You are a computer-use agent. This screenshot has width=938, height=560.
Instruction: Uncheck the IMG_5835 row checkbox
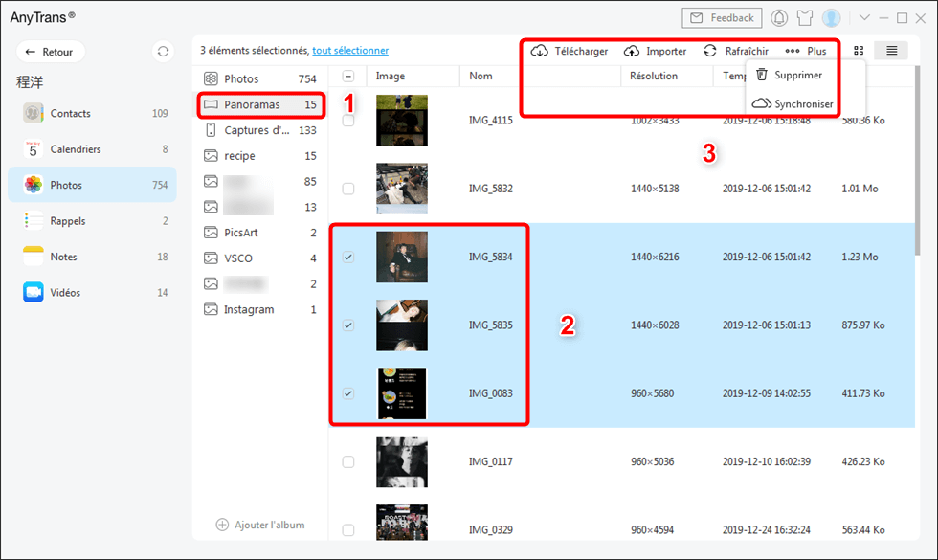point(348,325)
